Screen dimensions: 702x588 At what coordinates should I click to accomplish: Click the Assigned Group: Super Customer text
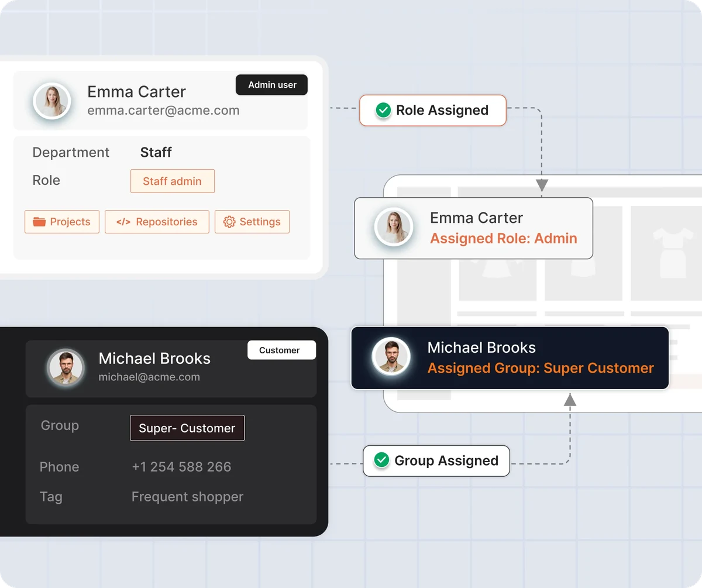click(541, 368)
